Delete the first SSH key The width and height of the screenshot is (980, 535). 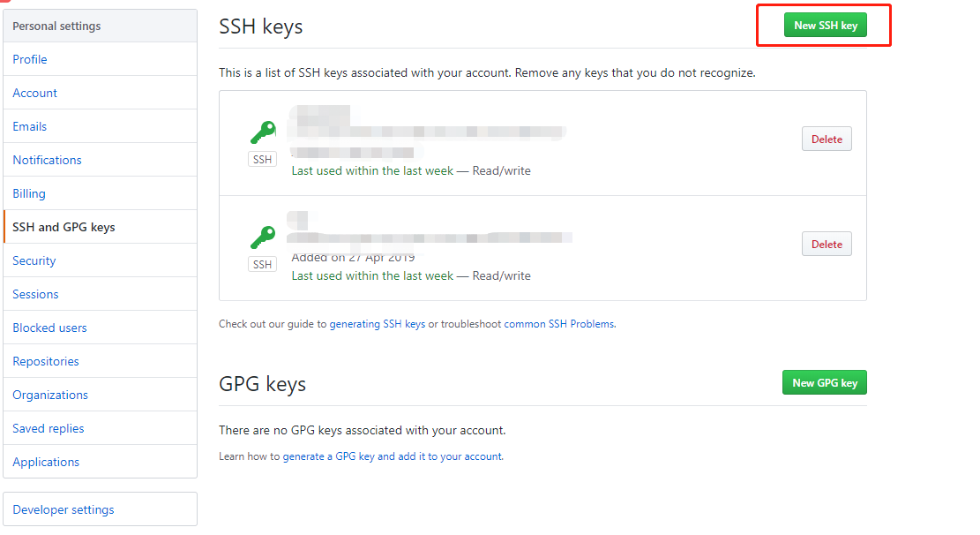[x=827, y=139]
